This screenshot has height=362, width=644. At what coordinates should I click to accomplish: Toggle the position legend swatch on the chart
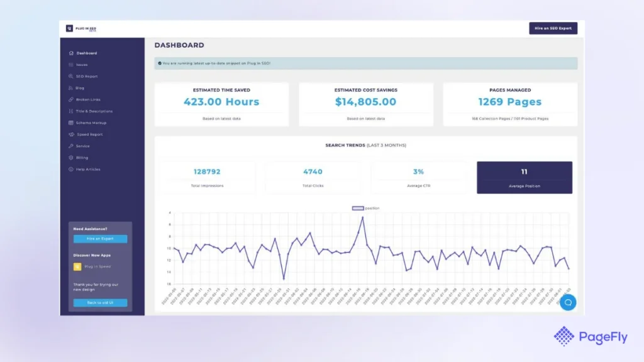(x=358, y=208)
